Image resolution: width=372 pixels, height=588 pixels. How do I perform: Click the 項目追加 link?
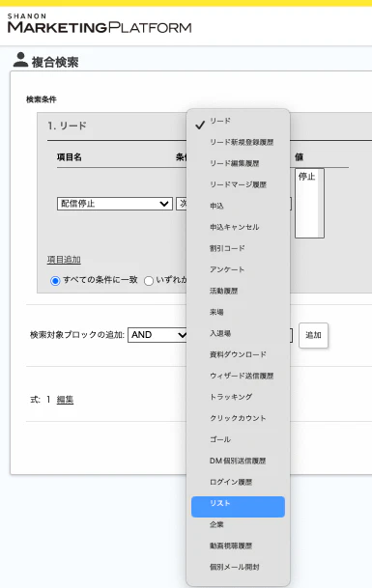click(64, 260)
